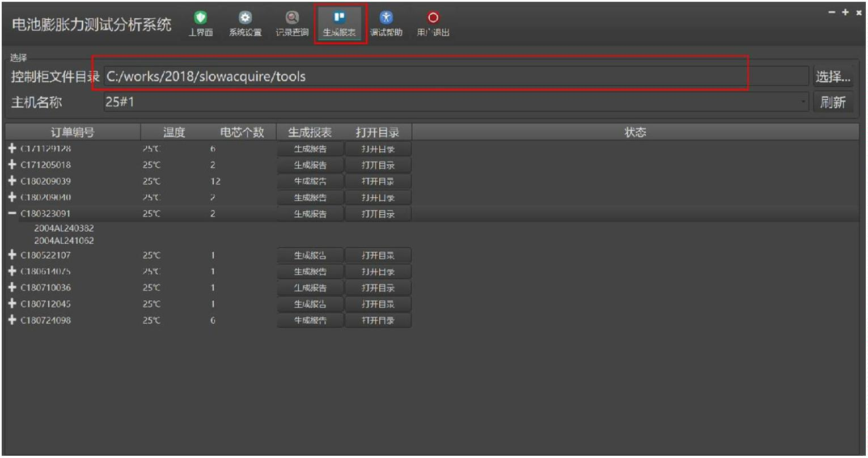Click the 温度 column header
This screenshot has width=868, height=458.
click(174, 133)
